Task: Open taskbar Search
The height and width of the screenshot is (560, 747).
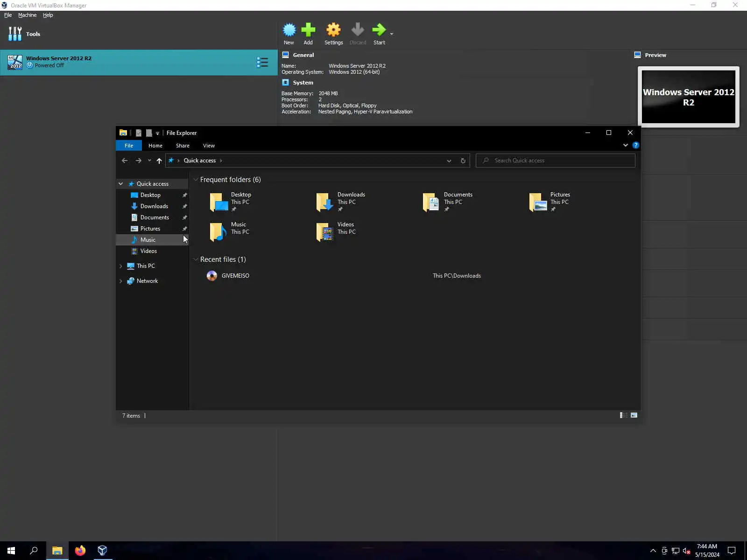Action: click(x=34, y=551)
